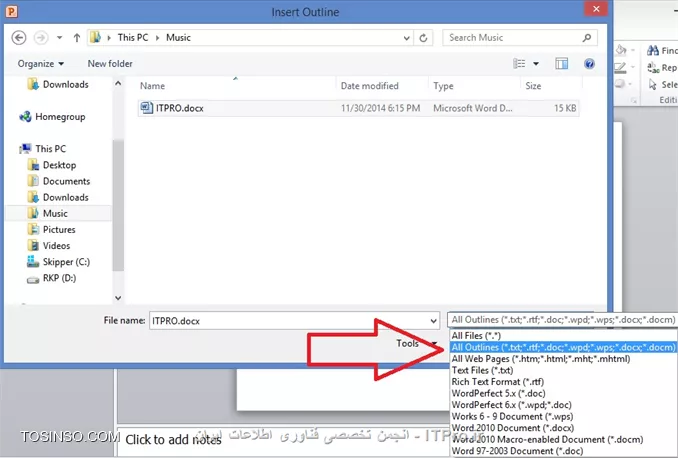Open the Organize dropdown menu
Image resolution: width=678 pixels, height=458 pixels.
[41, 64]
